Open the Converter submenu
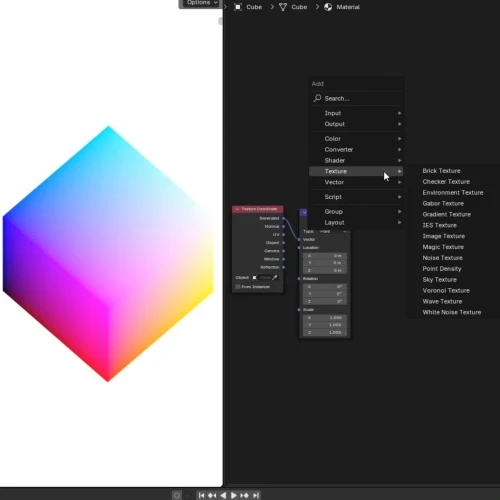This screenshot has height=500, width=500. (x=357, y=149)
